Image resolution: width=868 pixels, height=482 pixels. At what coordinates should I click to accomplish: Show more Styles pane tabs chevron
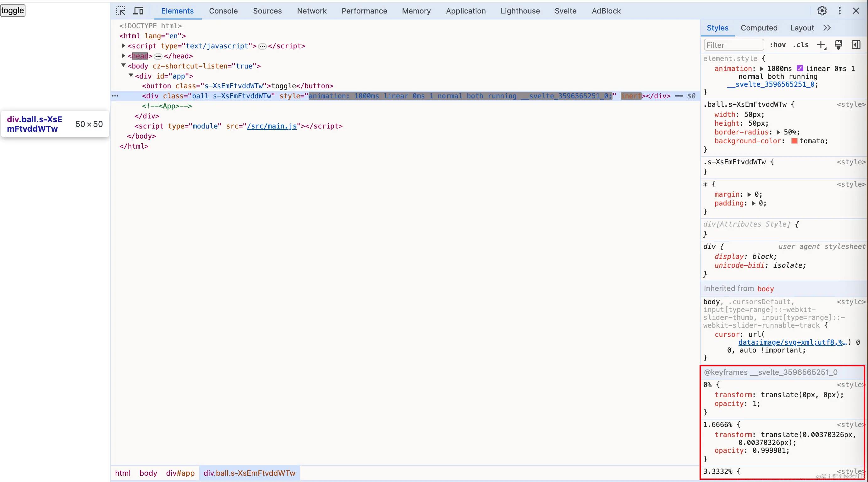pyautogui.click(x=827, y=28)
